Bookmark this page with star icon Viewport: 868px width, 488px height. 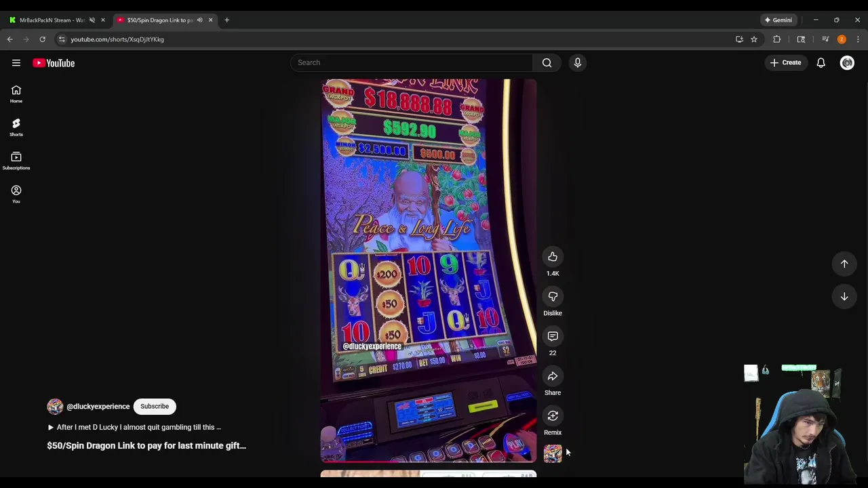pos(754,39)
